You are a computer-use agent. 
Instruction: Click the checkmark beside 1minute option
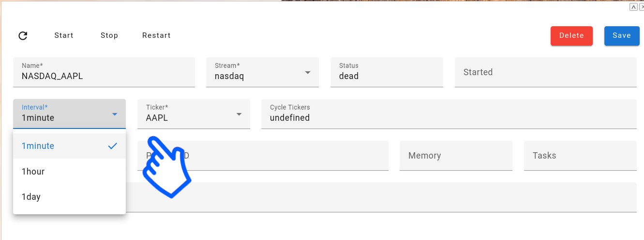pyautogui.click(x=113, y=146)
